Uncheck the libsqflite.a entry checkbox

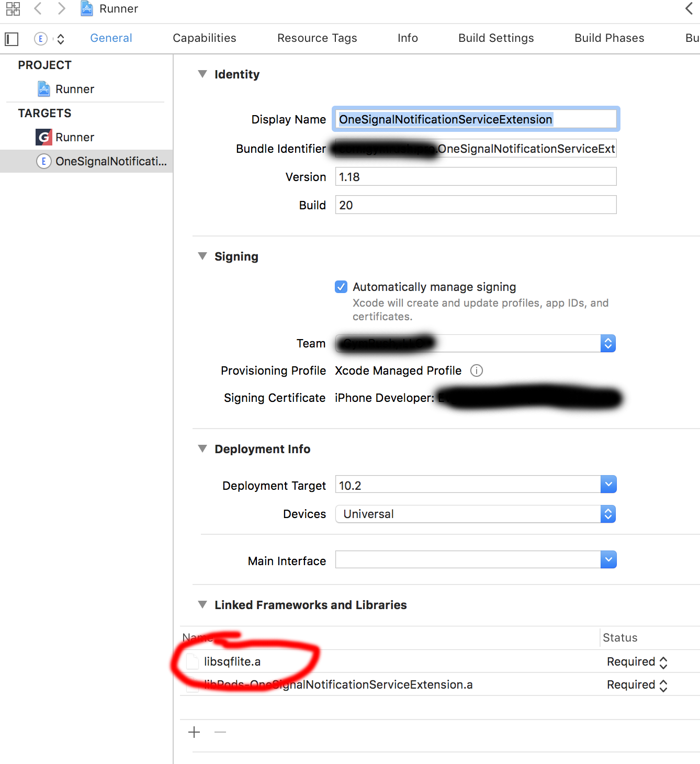[192, 661]
